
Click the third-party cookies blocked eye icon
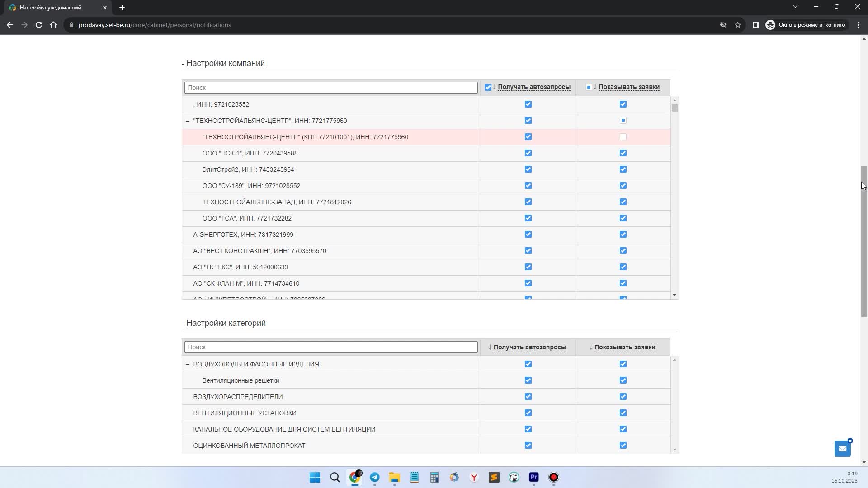[x=723, y=25]
